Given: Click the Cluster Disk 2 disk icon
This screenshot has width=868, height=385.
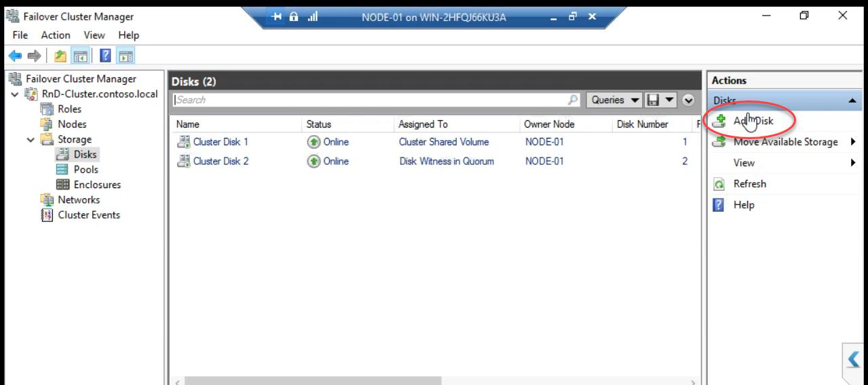Looking at the screenshot, I should tap(183, 161).
